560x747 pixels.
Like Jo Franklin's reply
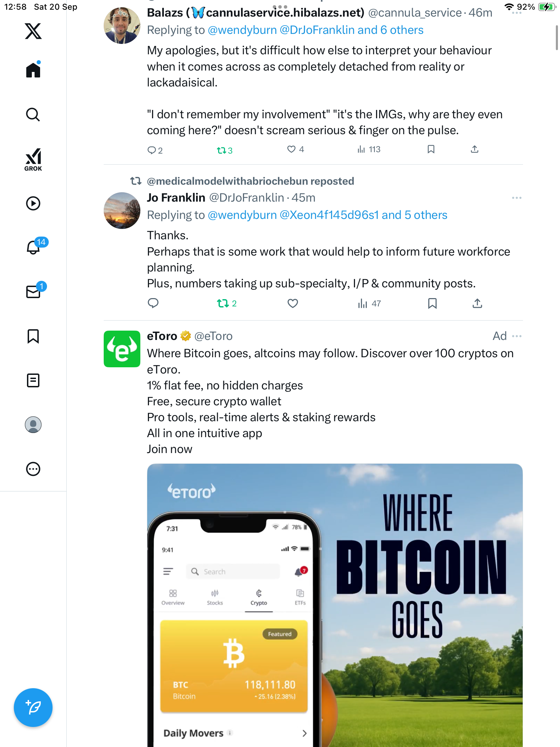pos(292,303)
